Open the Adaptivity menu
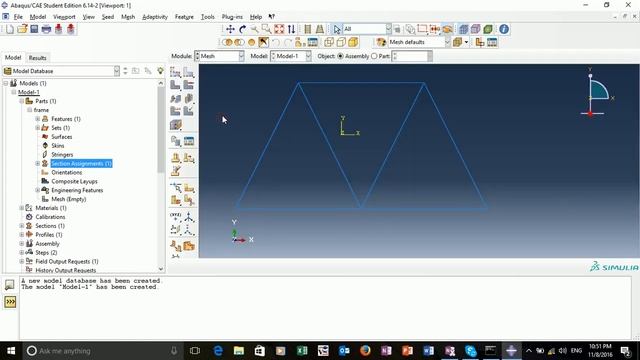This screenshot has height=360, width=640. coord(155,17)
